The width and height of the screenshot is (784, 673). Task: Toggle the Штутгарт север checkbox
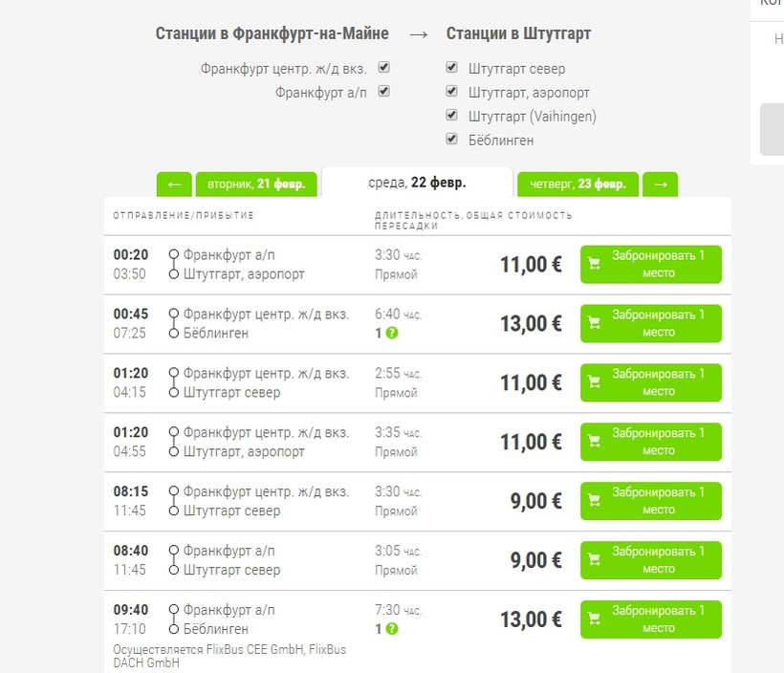point(452,68)
